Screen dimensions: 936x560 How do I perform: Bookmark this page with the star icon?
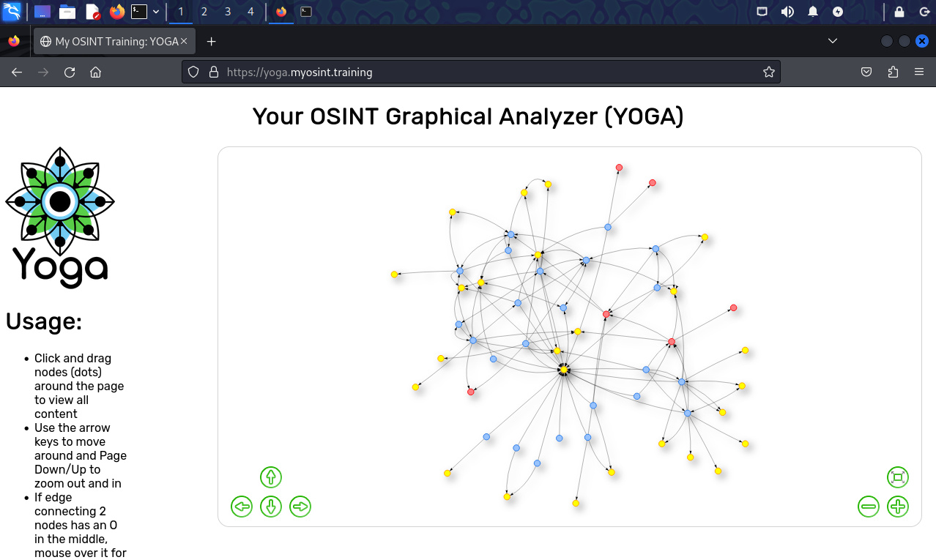coord(768,72)
